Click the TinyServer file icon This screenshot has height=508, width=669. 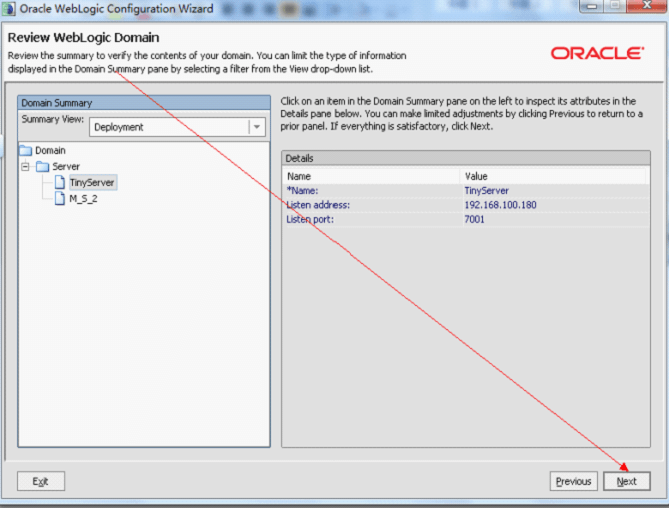[x=60, y=183]
